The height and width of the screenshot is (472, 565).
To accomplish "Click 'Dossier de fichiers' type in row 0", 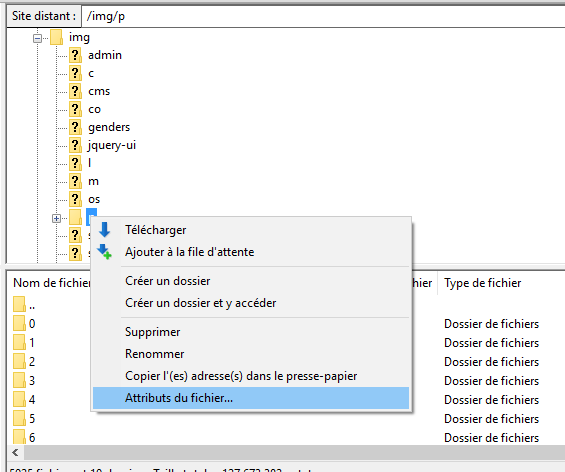I will [491, 324].
